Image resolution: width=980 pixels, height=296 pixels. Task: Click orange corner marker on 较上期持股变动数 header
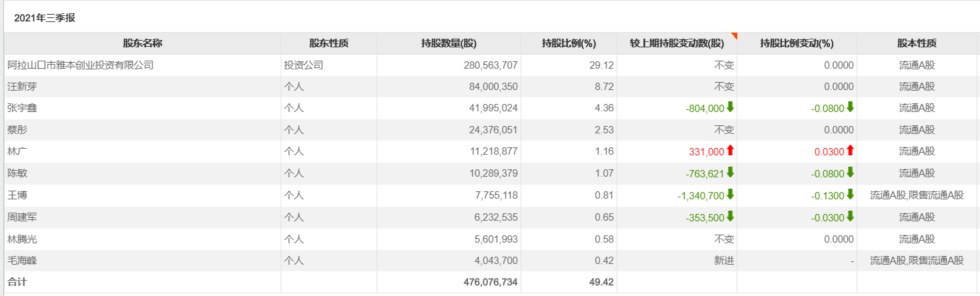733,35
